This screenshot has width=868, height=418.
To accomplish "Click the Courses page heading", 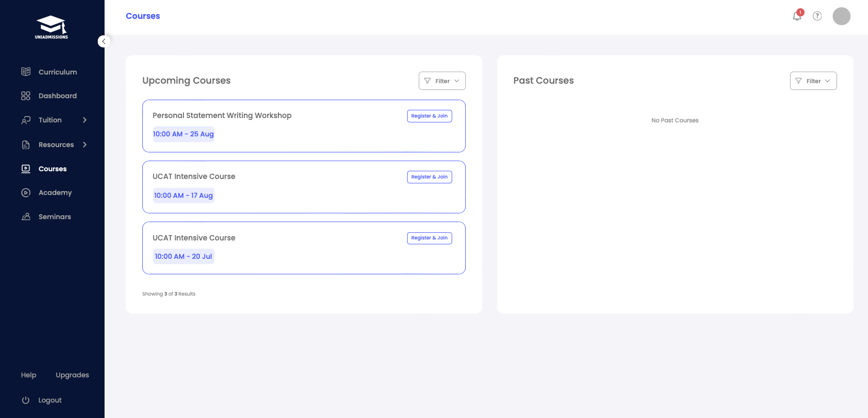I will click(x=143, y=16).
